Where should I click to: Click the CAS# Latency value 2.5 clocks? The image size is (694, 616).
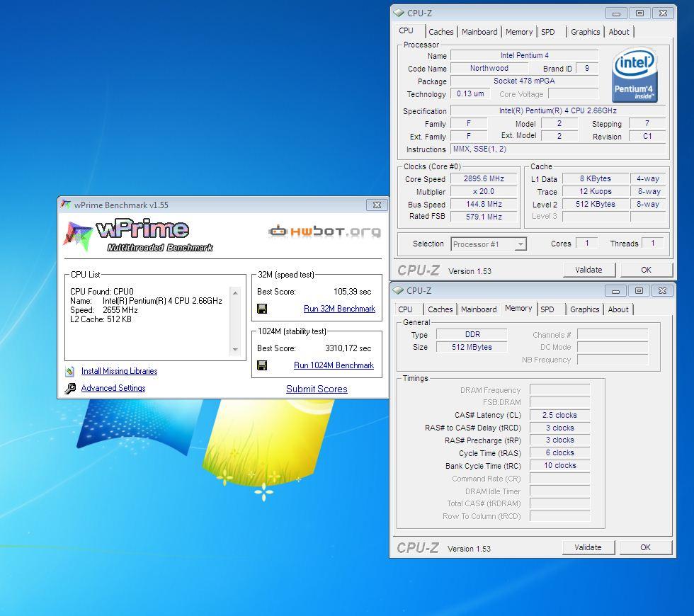[x=560, y=415]
